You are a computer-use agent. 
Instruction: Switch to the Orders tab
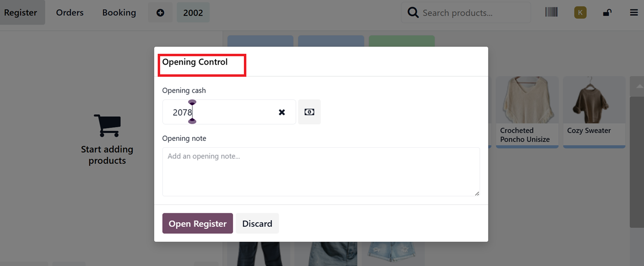click(x=70, y=13)
